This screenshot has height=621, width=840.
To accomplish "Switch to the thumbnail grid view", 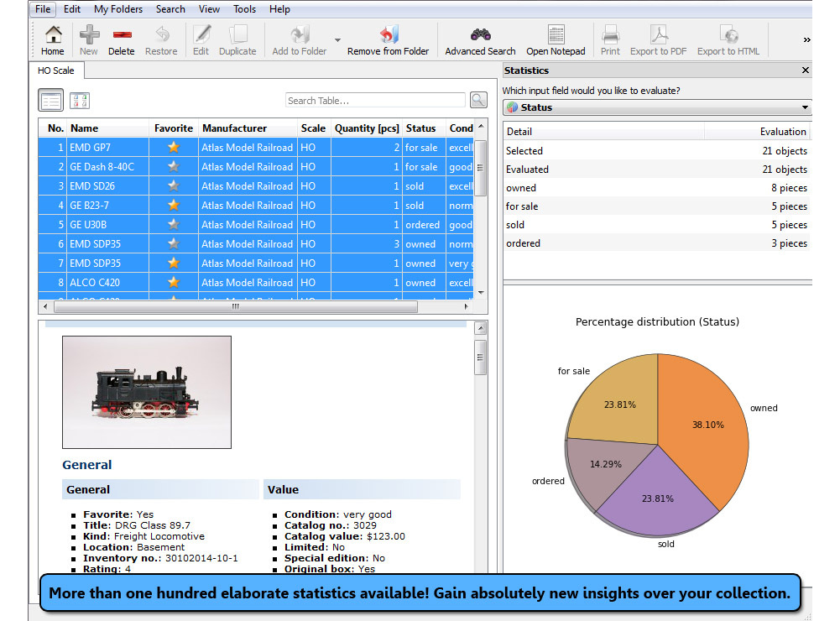I will [80, 102].
